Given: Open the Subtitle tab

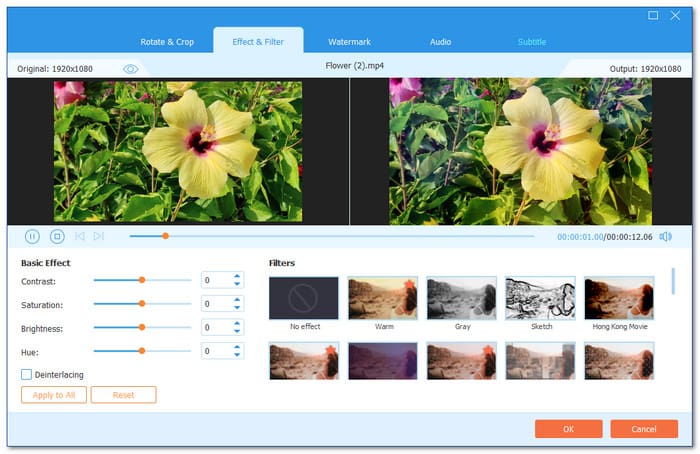Looking at the screenshot, I should pos(532,42).
